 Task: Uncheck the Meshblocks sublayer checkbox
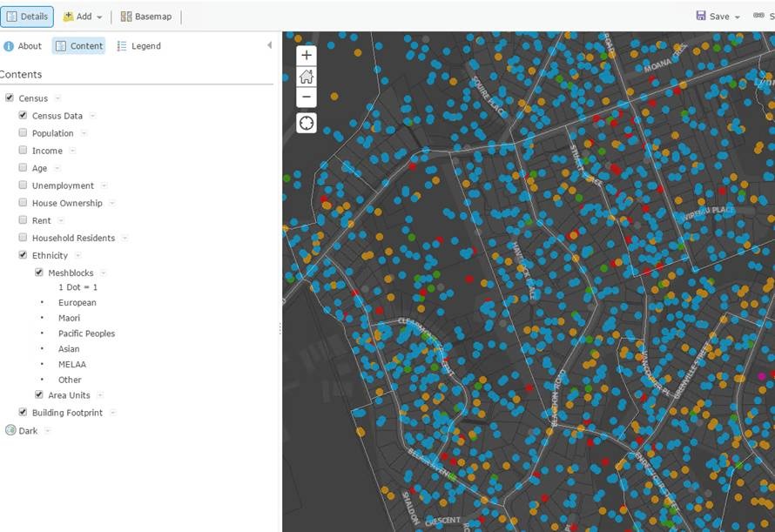pos(39,272)
